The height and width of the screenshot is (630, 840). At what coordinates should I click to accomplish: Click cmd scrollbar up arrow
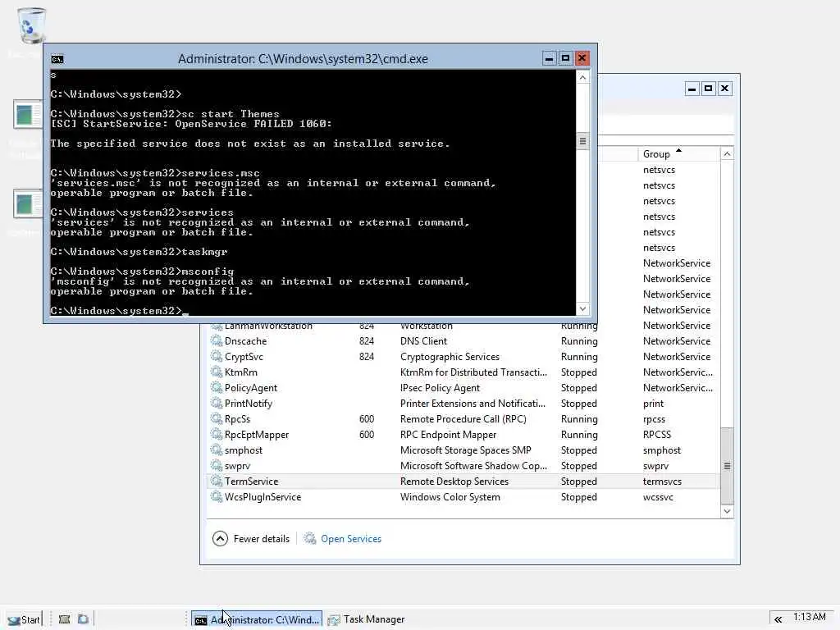pos(582,77)
